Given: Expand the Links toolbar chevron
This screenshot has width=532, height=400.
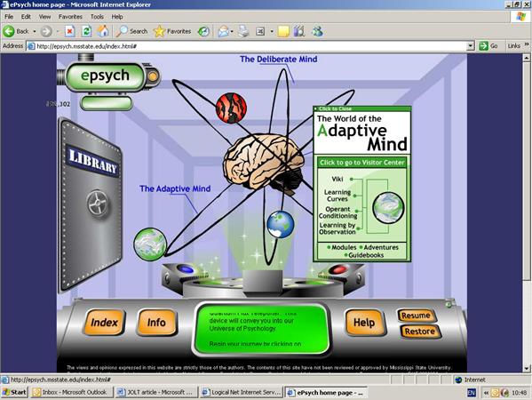Looking at the screenshot, I should coord(527,44).
